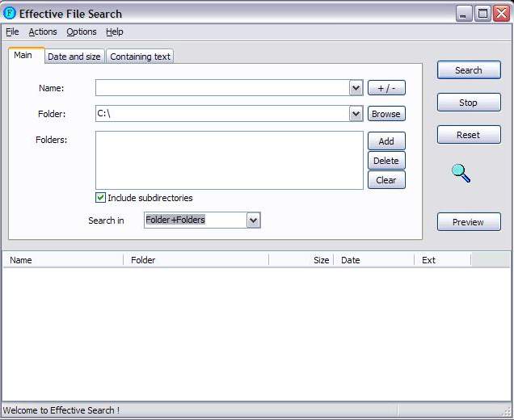
Task: Click the Stop button
Action: (x=469, y=103)
